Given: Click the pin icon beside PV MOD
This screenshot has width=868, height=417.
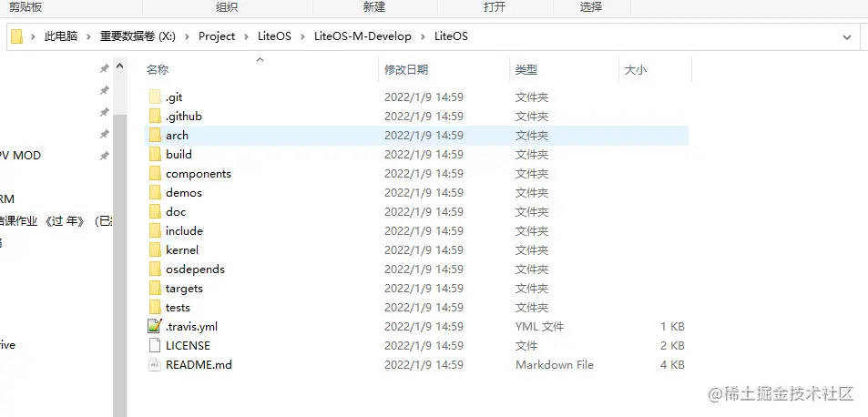Looking at the screenshot, I should coord(104,156).
